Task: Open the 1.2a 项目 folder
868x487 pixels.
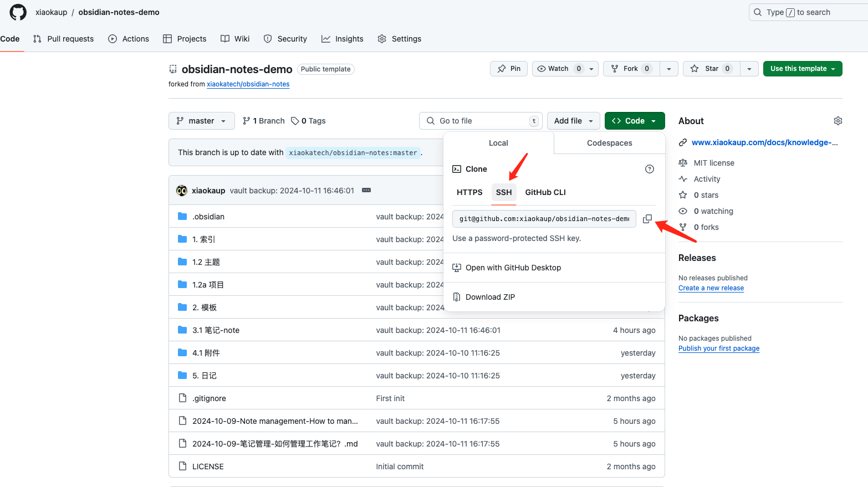Action: tap(208, 285)
